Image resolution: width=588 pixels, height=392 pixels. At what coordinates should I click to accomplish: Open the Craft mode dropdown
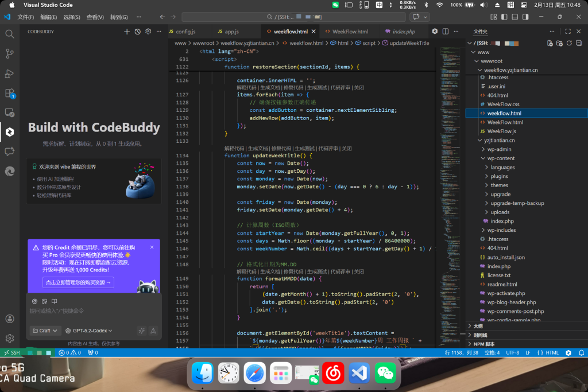45,331
